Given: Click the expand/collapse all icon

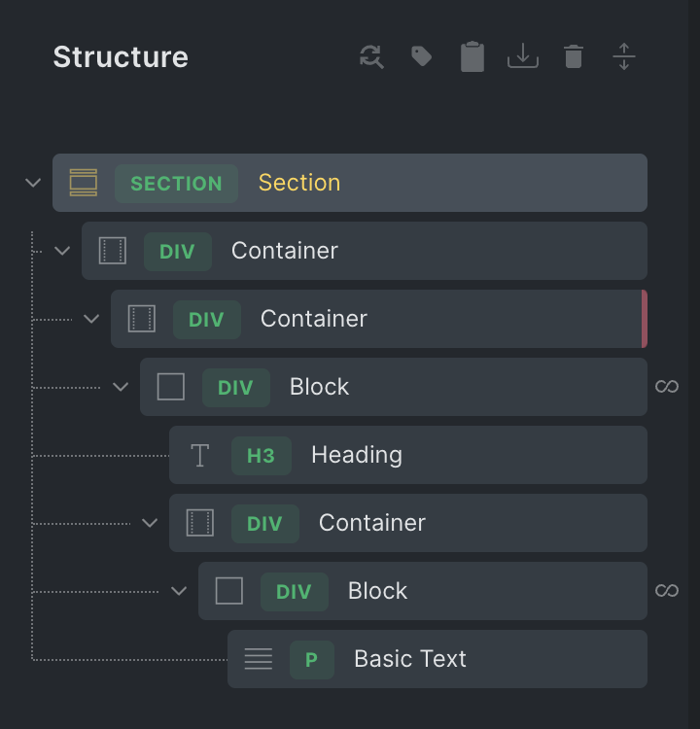Looking at the screenshot, I should [x=624, y=57].
